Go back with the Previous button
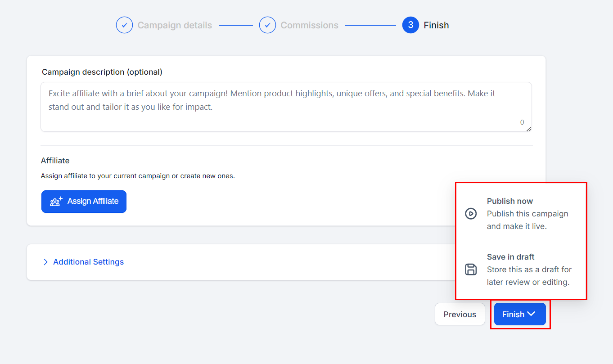 coord(460,315)
